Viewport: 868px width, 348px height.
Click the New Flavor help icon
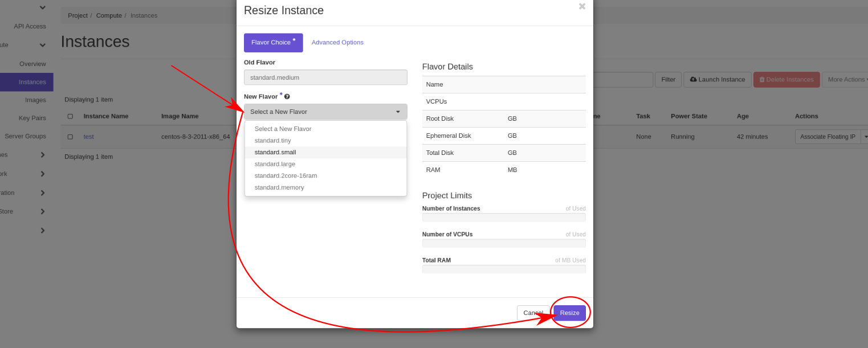point(287,97)
